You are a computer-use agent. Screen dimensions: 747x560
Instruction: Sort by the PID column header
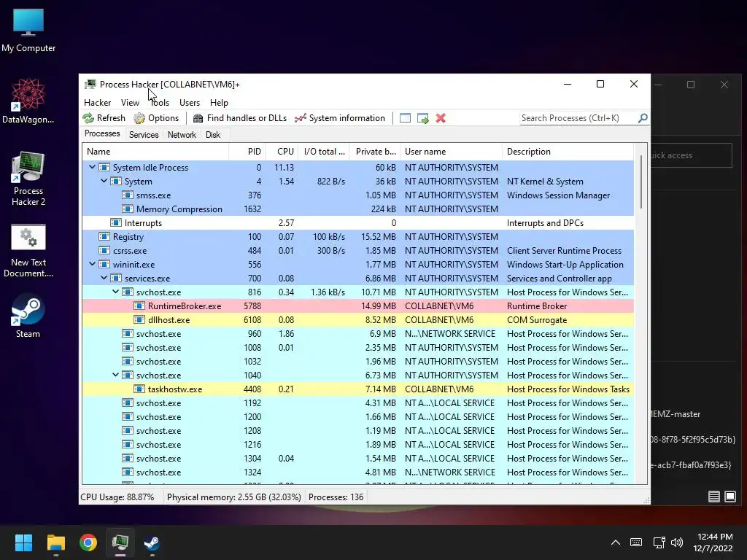(x=247, y=152)
